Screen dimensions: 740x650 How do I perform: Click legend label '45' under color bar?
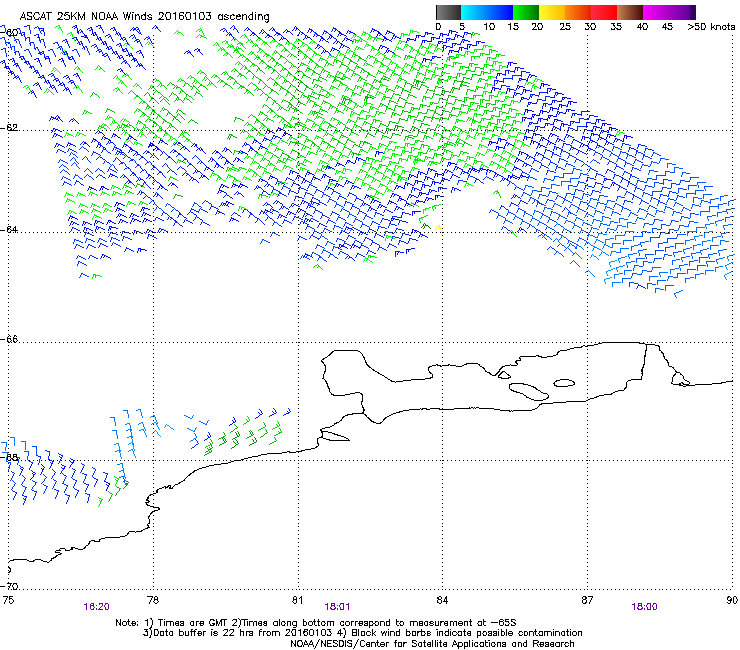[667, 27]
